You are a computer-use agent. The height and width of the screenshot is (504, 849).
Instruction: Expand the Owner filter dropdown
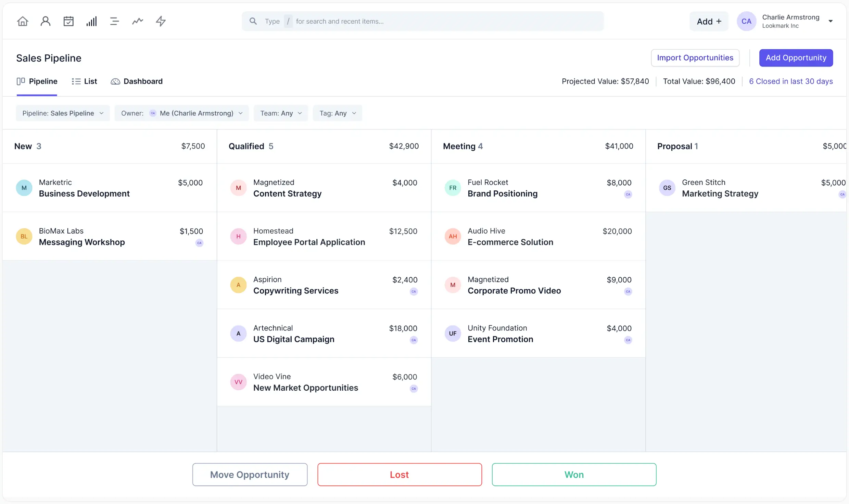(x=181, y=113)
